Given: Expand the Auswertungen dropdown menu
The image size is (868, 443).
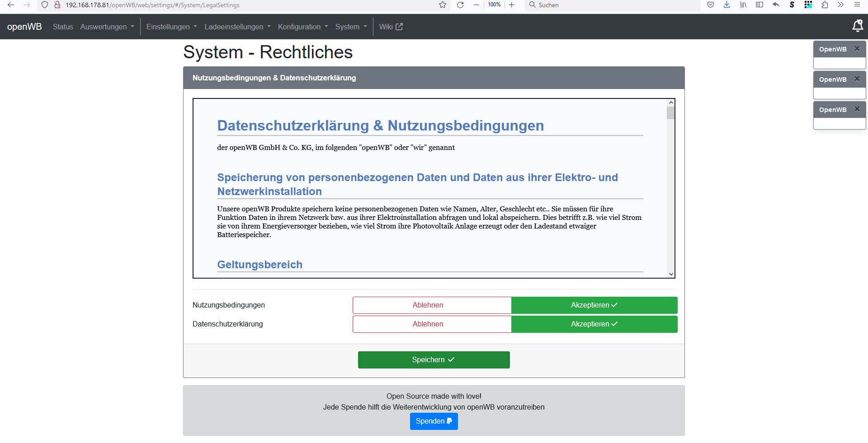Looking at the screenshot, I should tap(107, 27).
